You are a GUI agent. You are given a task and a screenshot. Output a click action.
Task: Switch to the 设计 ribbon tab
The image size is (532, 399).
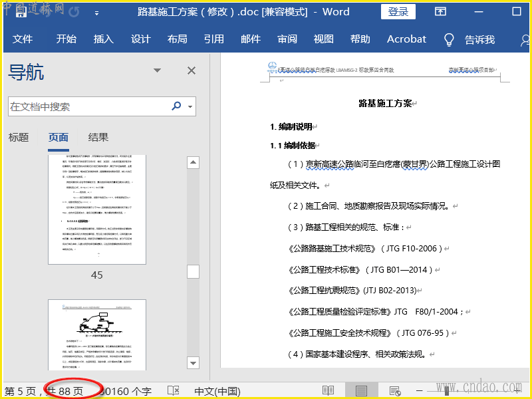pyautogui.click(x=140, y=39)
